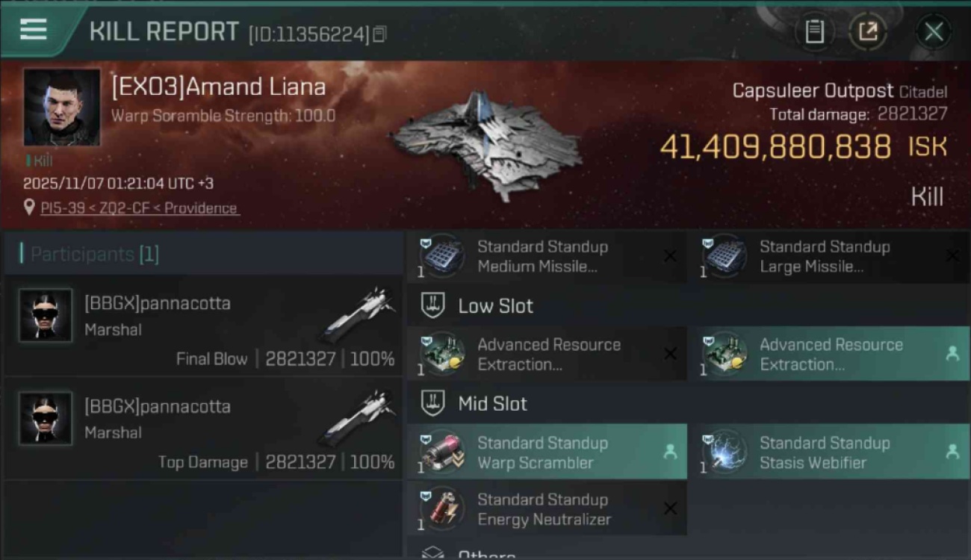Select the Standard Standup Energy Neutralizer icon
The height and width of the screenshot is (560, 971).
pos(442,509)
